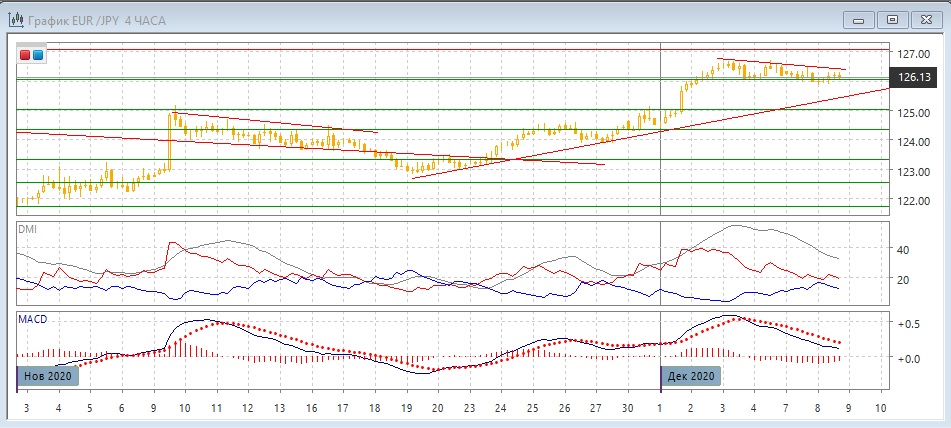
Task: Click the candlestick chart icon in title bar
Action: click(14, 17)
